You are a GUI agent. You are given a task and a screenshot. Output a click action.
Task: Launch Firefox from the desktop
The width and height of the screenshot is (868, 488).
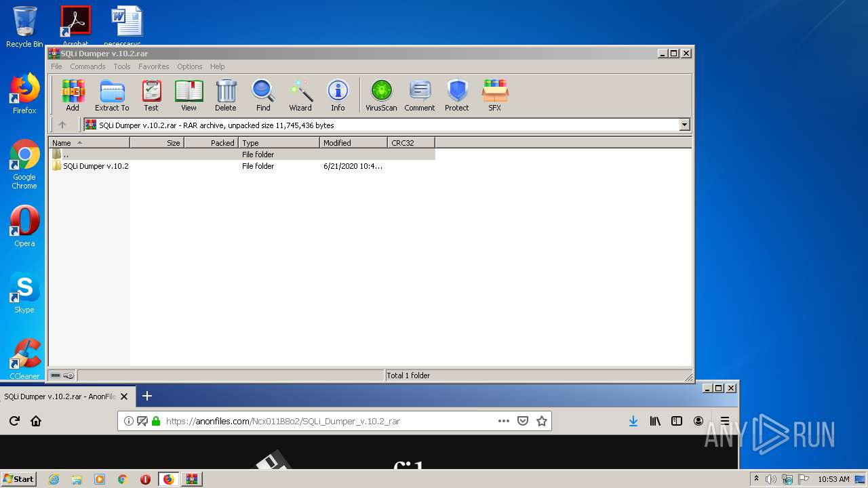24,94
